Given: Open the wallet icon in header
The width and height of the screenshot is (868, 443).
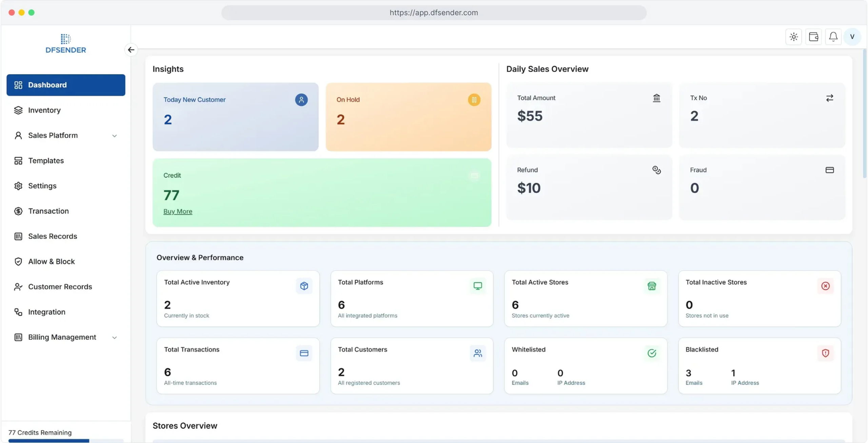Looking at the screenshot, I should point(813,37).
